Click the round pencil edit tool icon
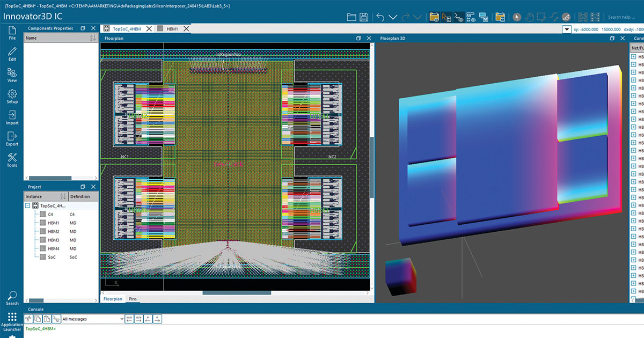This screenshot has height=338, width=644. tap(566, 17)
